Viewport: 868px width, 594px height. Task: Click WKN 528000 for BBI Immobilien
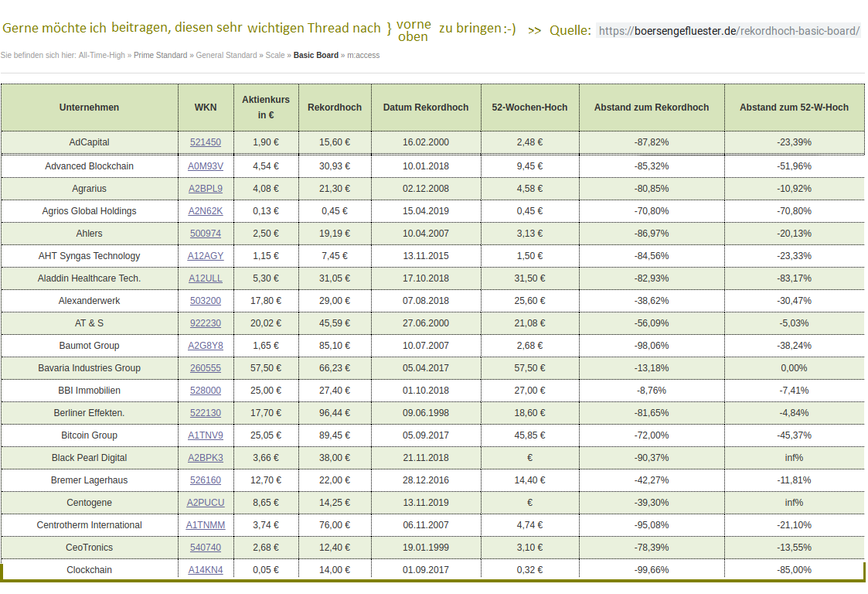206,391
